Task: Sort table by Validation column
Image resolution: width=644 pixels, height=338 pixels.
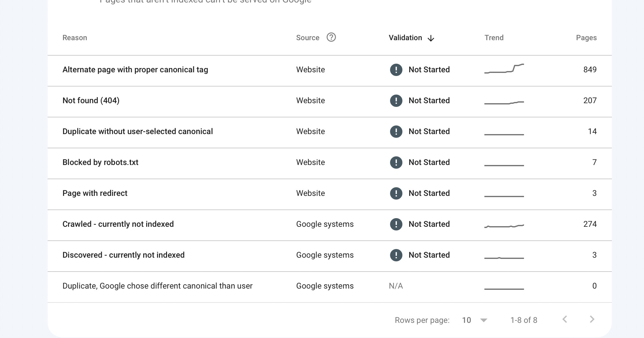Action: [x=405, y=38]
